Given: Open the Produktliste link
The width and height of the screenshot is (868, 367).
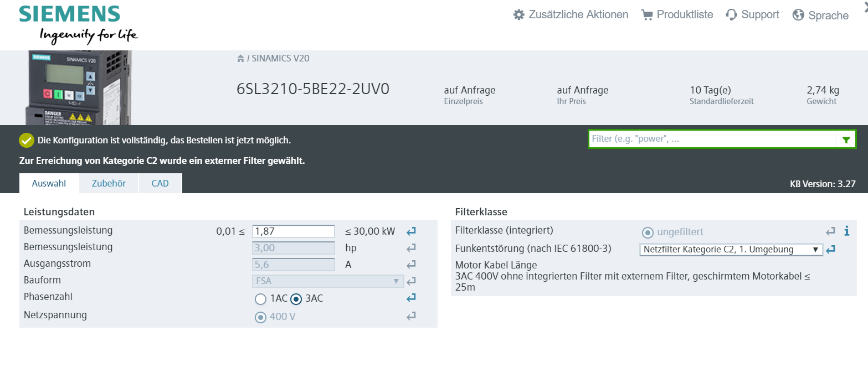Looking at the screenshot, I should [677, 15].
